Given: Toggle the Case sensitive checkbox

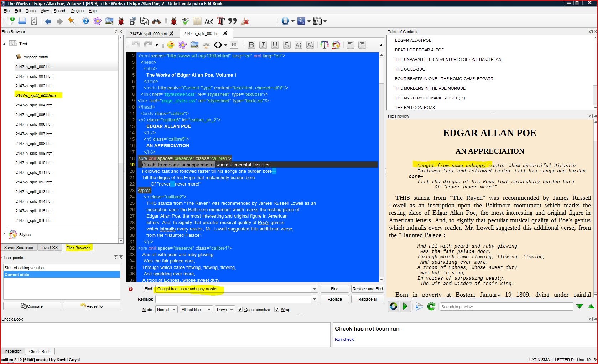Looking at the screenshot, I should (240, 310).
